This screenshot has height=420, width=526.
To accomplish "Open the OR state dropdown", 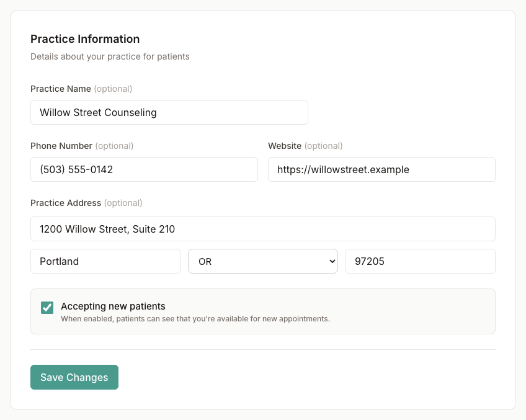I will [262, 261].
